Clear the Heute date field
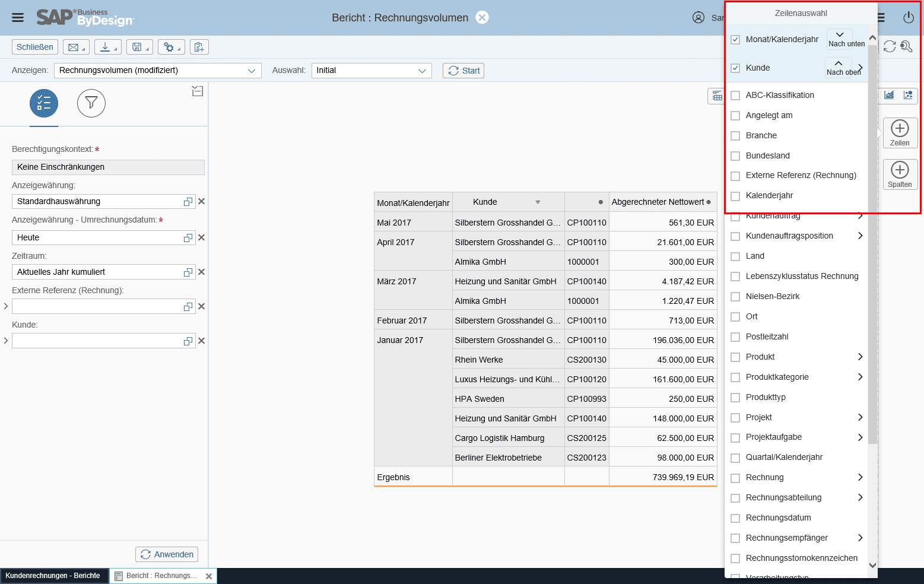924x584 pixels. [202, 238]
